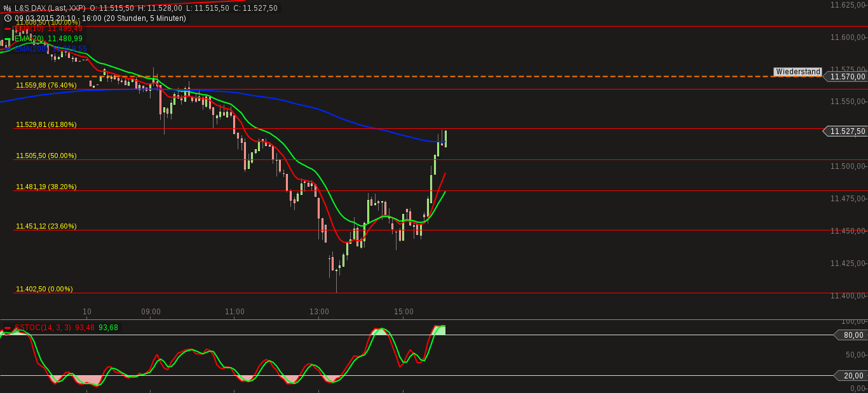
Task: Click the 11.402,50 (0.00%) Fibonacci label
Action: coord(43,288)
